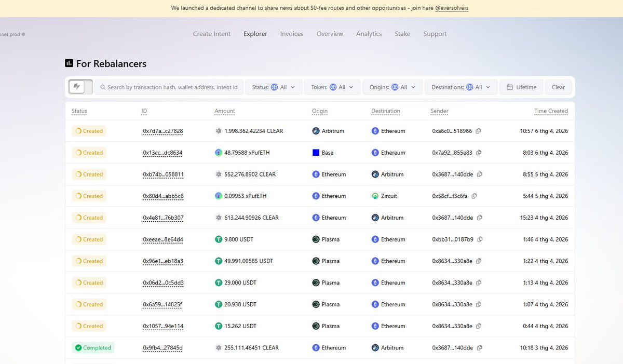Open intent ID 0x13cc...dc8634

pos(162,153)
